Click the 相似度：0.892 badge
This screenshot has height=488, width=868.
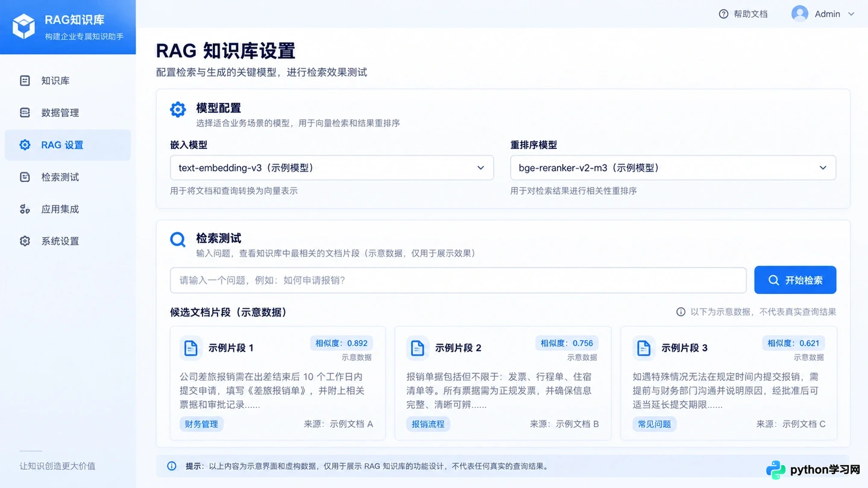341,343
